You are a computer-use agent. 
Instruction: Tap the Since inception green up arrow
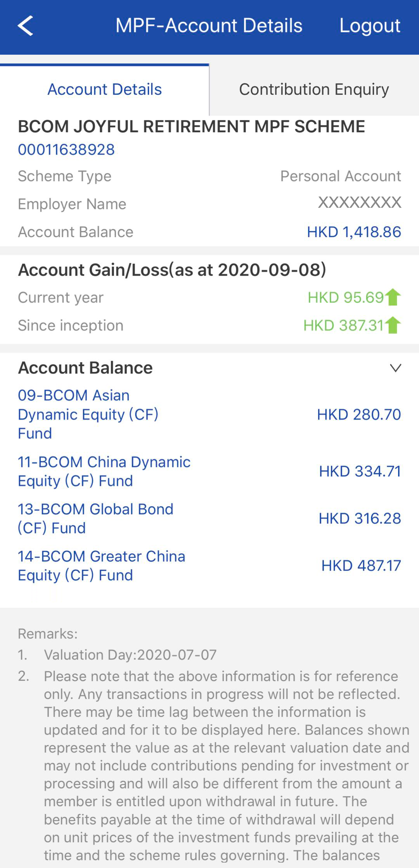click(393, 325)
